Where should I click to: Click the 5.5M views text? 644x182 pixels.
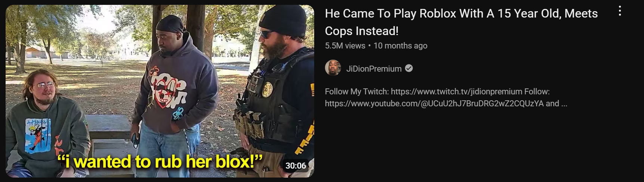[345, 45]
